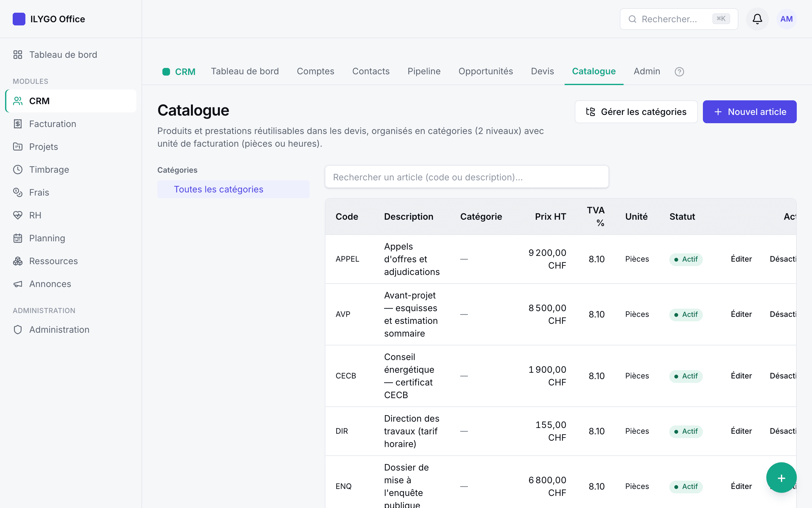Select the Catalogue tab

point(593,71)
